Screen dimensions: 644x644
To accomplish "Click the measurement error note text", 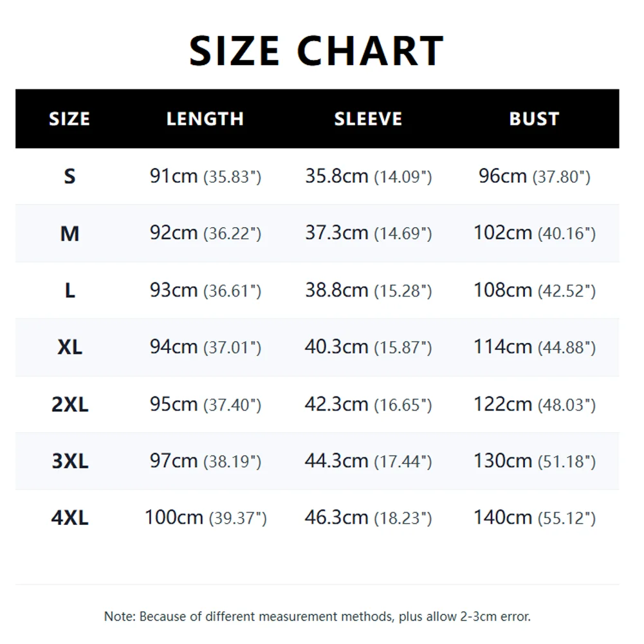I will point(317,616).
